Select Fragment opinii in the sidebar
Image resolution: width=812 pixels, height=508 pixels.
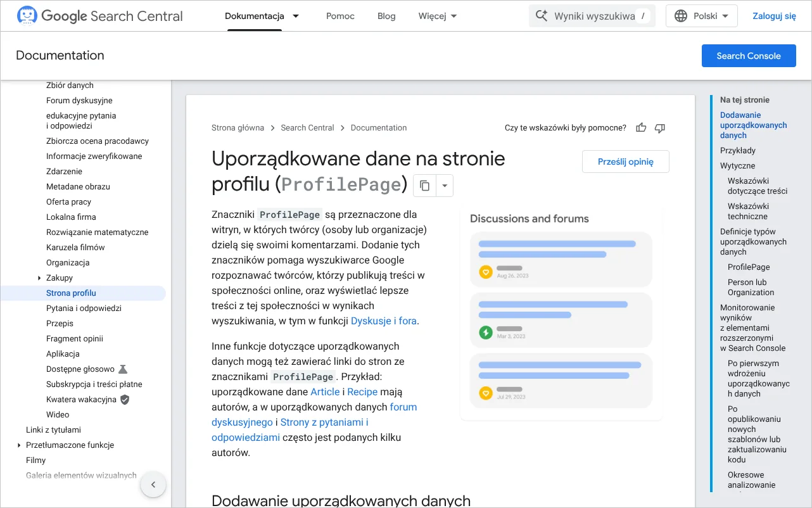coord(75,339)
